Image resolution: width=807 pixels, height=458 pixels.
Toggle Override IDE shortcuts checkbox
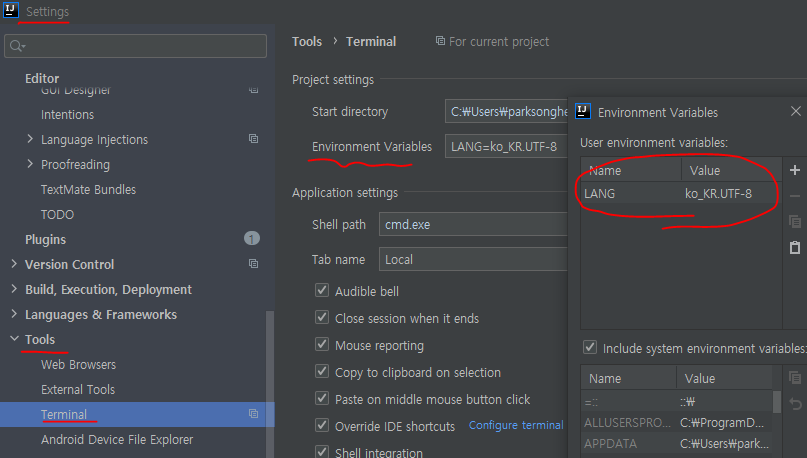point(322,425)
